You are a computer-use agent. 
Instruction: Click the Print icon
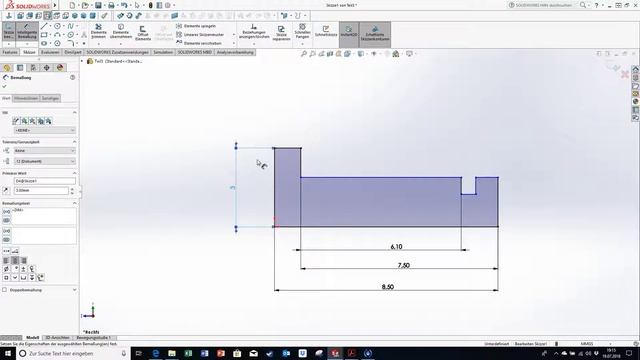[111, 5]
